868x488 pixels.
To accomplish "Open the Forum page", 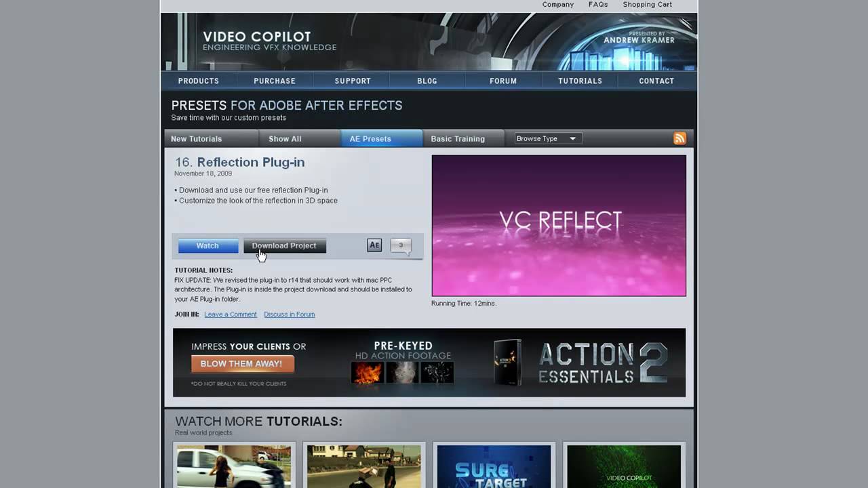I will click(x=503, y=81).
